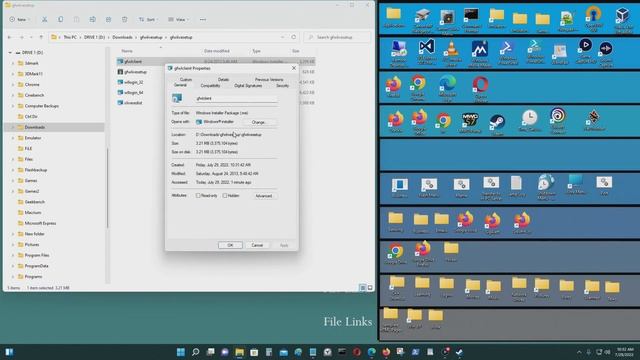This screenshot has width=640, height=360.
Task: Launch the clock app desktop shortcut
Action: click(x=529, y=121)
